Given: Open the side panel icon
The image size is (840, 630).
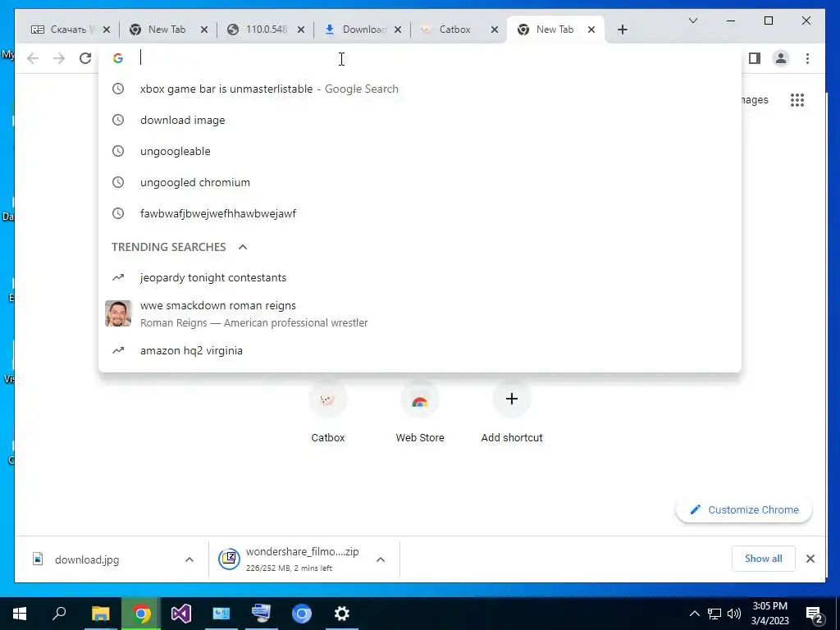Looking at the screenshot, I should 755,58.
